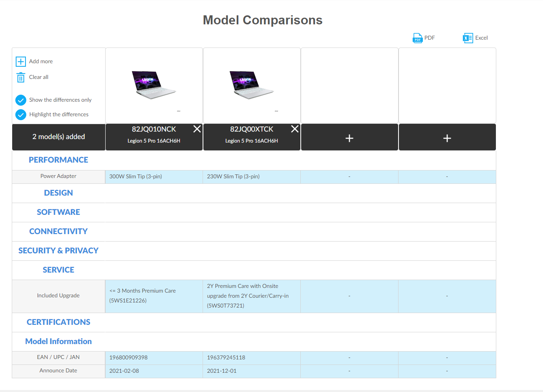Image resolution: width=543 pixels, height=392 pixels.
Task: Expand the SECURITY & PRIVACY section
Action: tap(59, 251)
